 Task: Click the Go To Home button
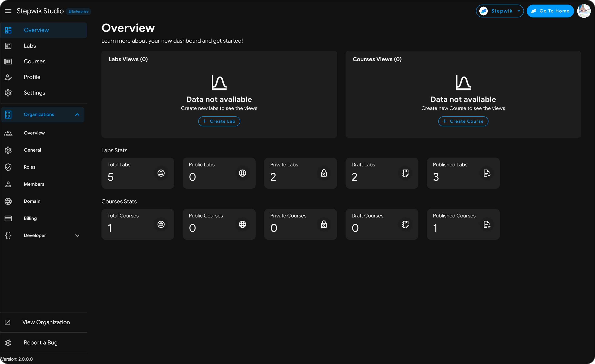pos(550,11)
